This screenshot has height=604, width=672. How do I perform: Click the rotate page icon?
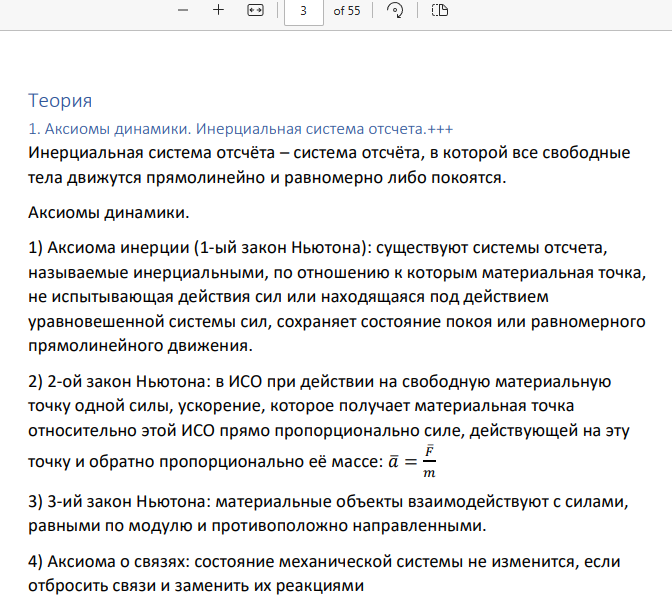point(395,10)
